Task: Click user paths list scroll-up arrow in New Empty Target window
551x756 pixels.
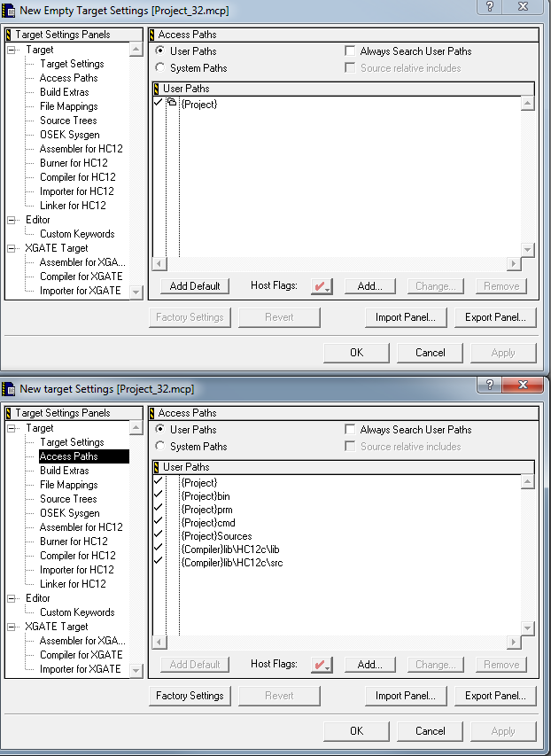Action: (x=527, y=103)
